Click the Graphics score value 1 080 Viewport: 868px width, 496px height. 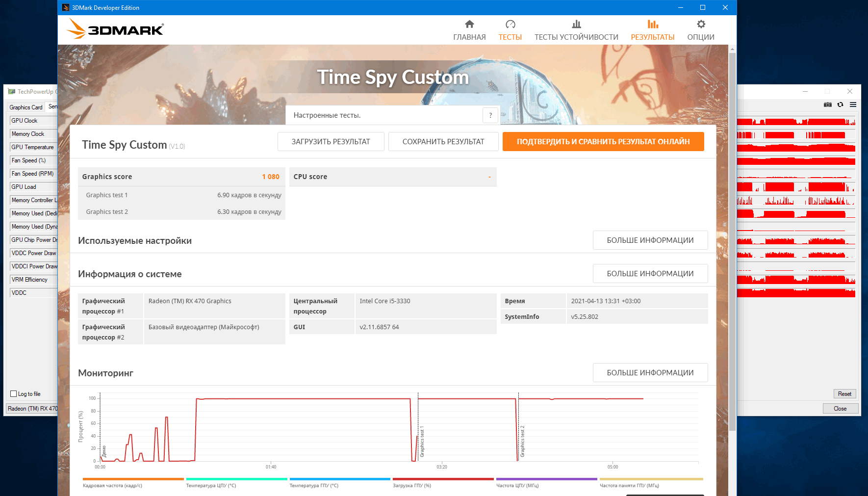tap(271, 177)
